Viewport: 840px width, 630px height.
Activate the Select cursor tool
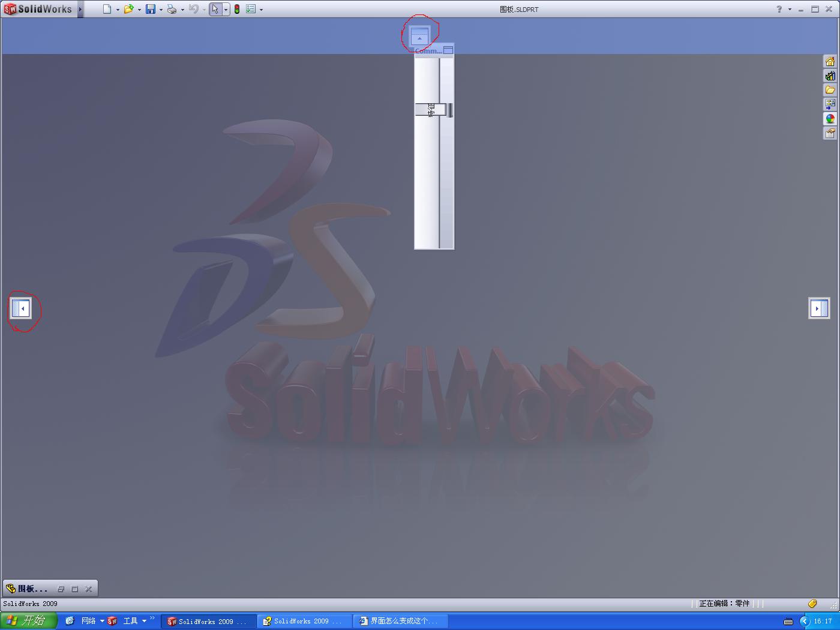[x=215, y=9]
